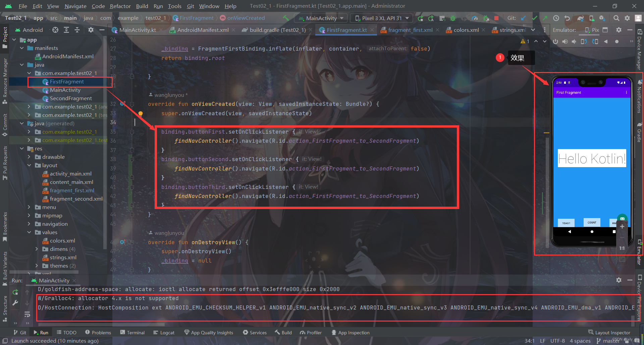
Task: Collapse the values folder
Action: (x=29, y=232)
